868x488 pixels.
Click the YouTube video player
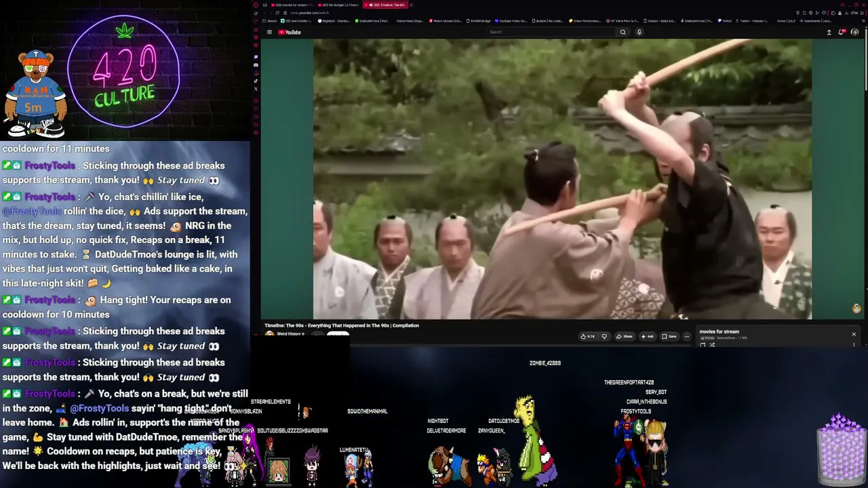(562, 179)
